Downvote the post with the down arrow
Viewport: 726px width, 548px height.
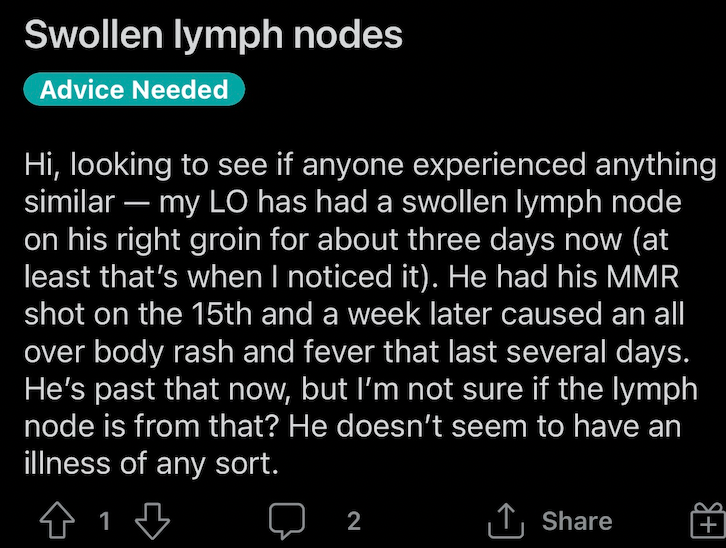tap(152, 521)
